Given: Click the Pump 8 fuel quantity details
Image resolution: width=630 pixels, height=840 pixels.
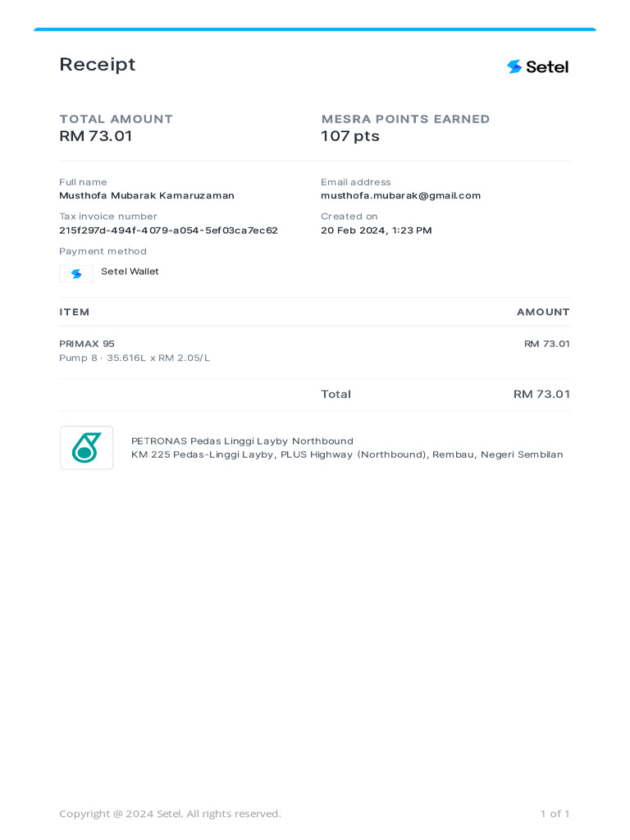Looking at the screenshot, I should [135, 358].
